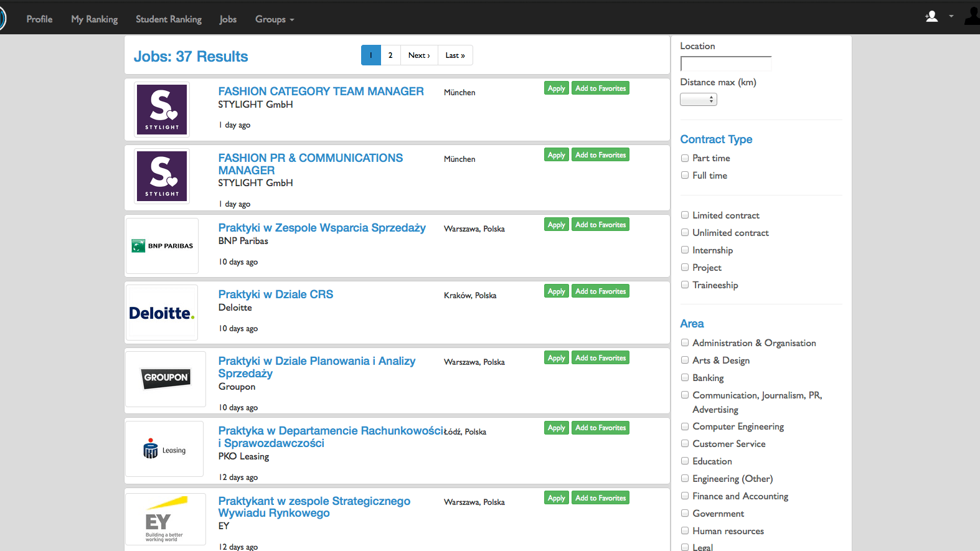Expand the Groups menu

click(x=274, y=19)
